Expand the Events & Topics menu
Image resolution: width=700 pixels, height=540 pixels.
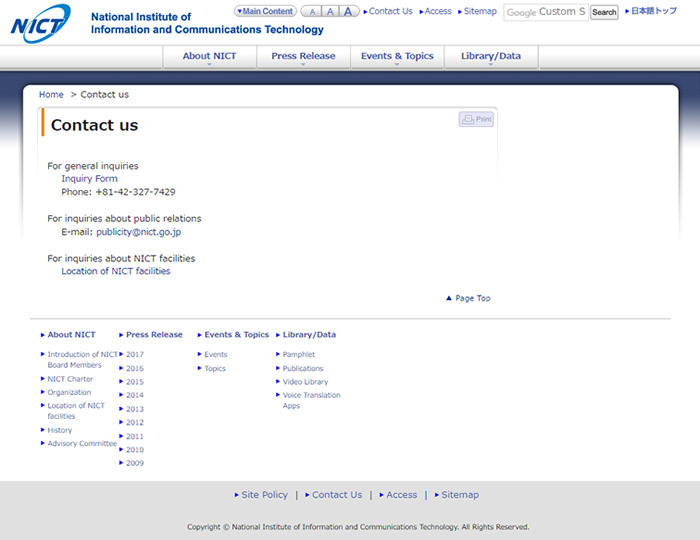click(x=397, y=57)
